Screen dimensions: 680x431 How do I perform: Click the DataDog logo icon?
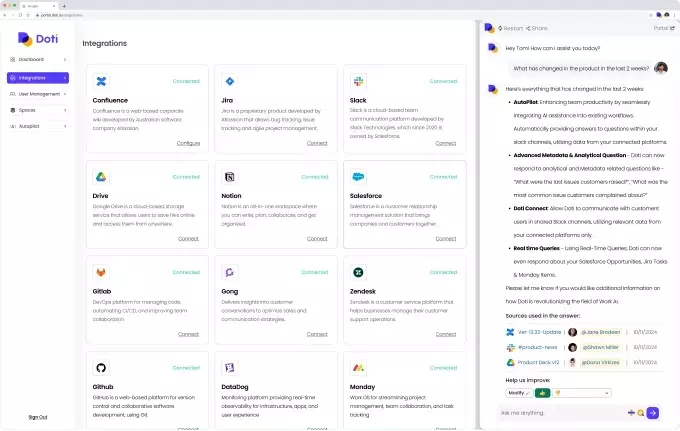pos(230,368)
